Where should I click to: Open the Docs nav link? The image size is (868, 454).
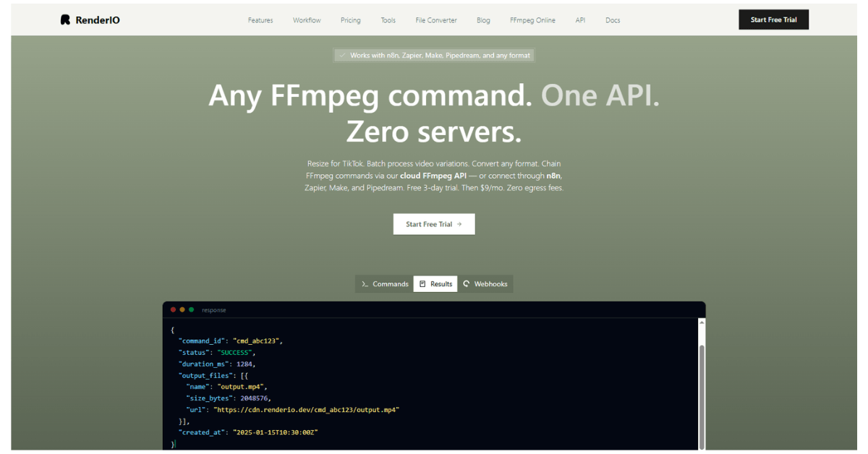click(x=613, y=20)
